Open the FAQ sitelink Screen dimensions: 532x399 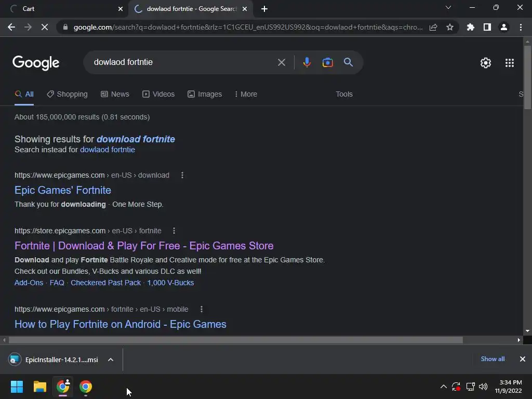(x=57, y=283)
